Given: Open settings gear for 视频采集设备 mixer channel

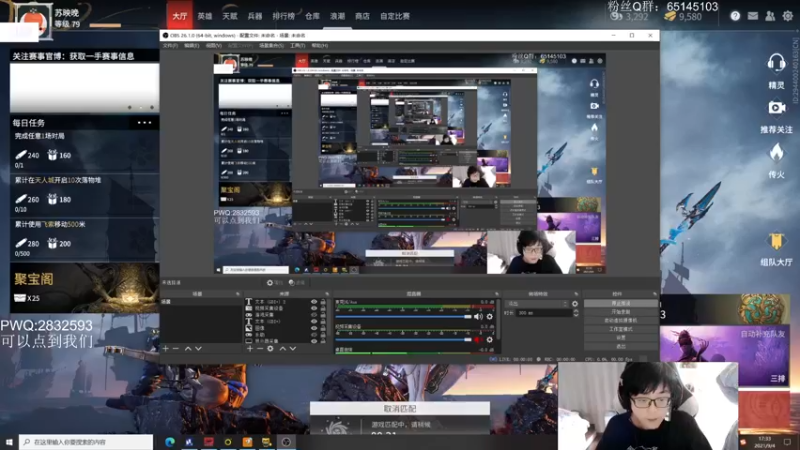Looking at the screenshot, I should [489, 340].
